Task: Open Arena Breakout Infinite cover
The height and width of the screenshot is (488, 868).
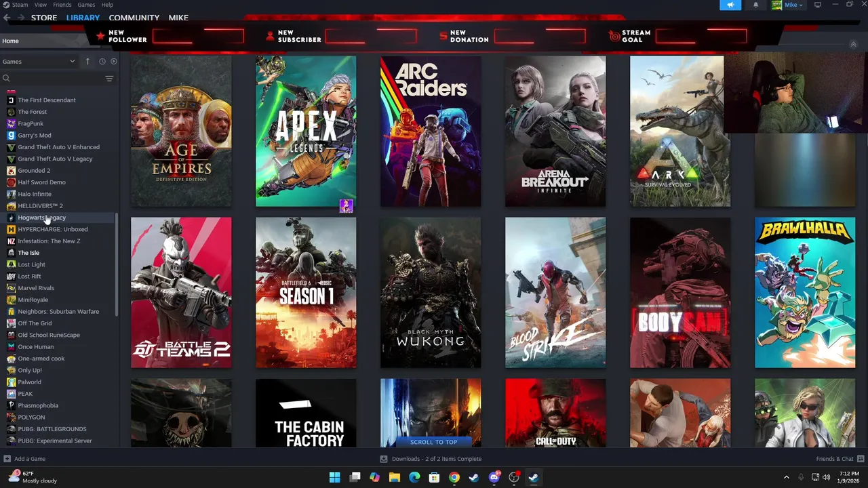Action: pyautogui.click(x=555, y=131)
